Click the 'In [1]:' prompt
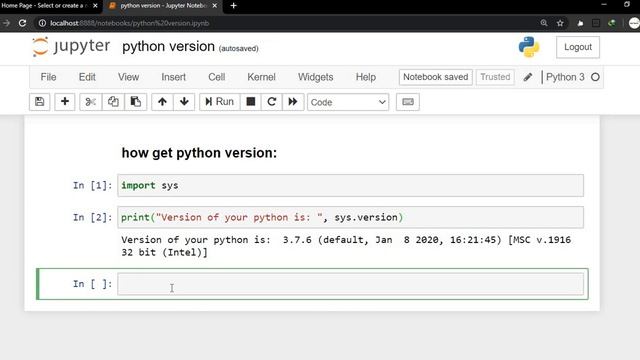The image size is (640, 360). tap(92, 185)
